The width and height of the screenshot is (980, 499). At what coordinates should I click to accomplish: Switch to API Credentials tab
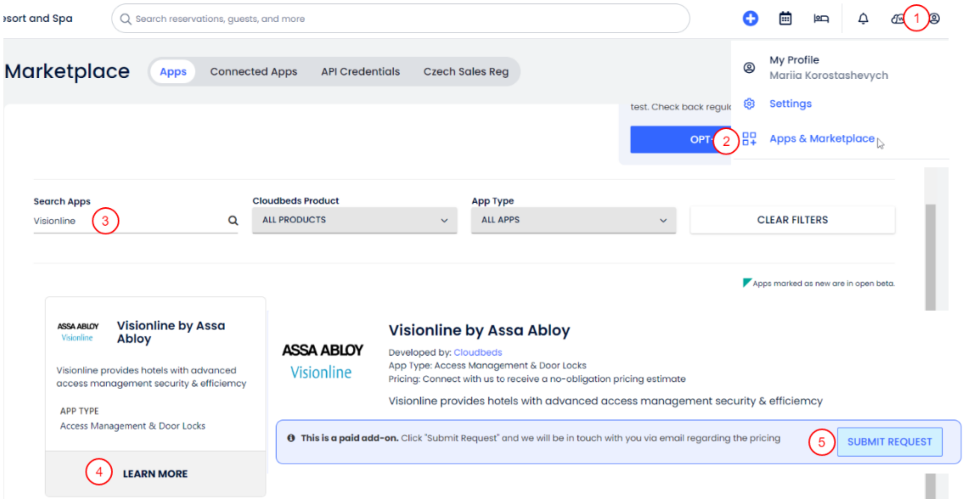pos(360,72)
